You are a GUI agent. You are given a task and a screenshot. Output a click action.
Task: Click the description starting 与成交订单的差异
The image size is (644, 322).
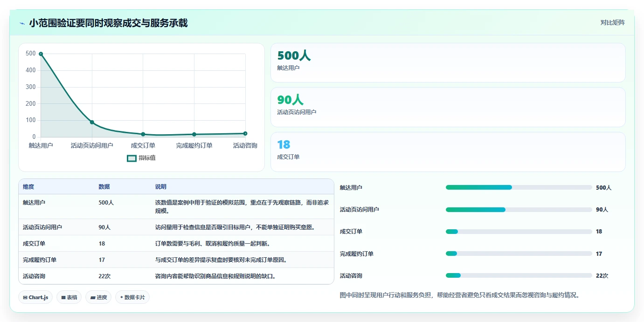(221, 260)
